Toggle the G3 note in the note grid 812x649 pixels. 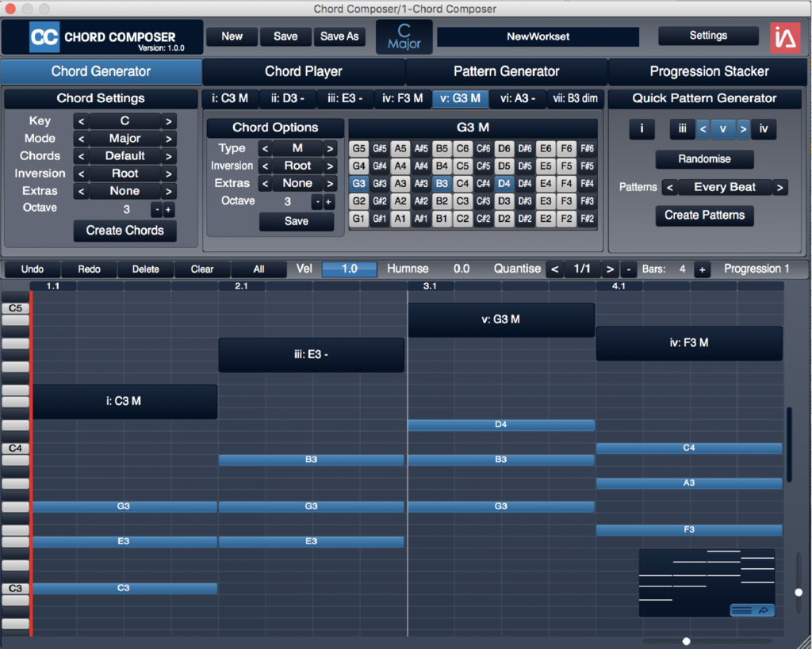[x=359, y=183]
